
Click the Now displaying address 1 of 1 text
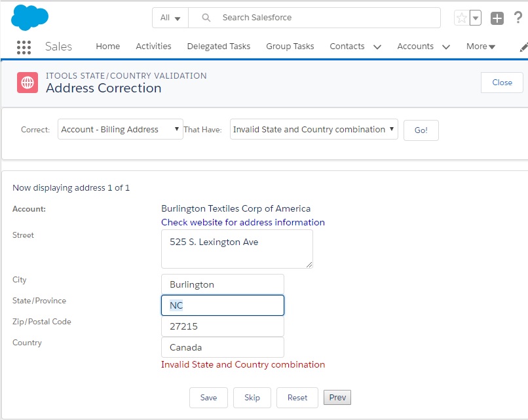tap(71, 187)
